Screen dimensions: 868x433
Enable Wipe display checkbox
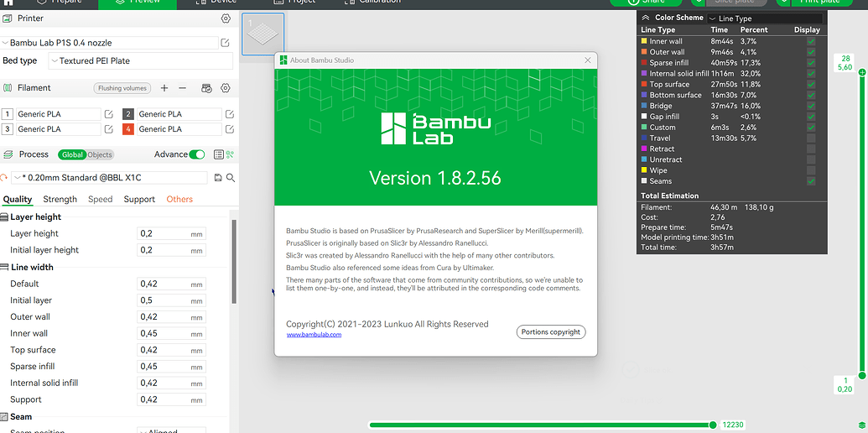point(811,170)
